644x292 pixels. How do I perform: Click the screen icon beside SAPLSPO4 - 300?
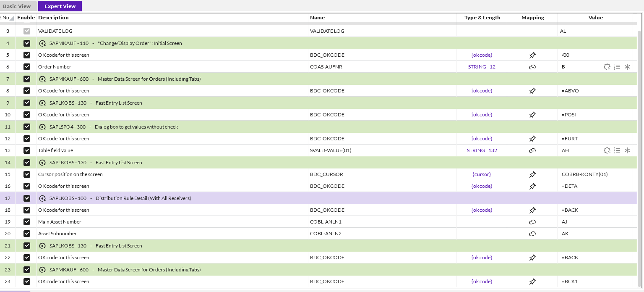coord(42,127)
